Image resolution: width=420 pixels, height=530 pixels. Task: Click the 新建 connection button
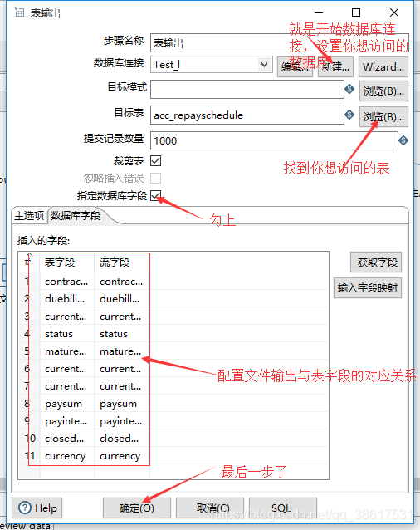tap(335, 67)
